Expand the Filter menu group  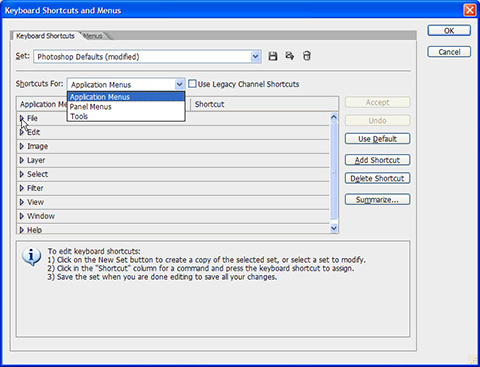pyautogui.click(x=22, y=188)
